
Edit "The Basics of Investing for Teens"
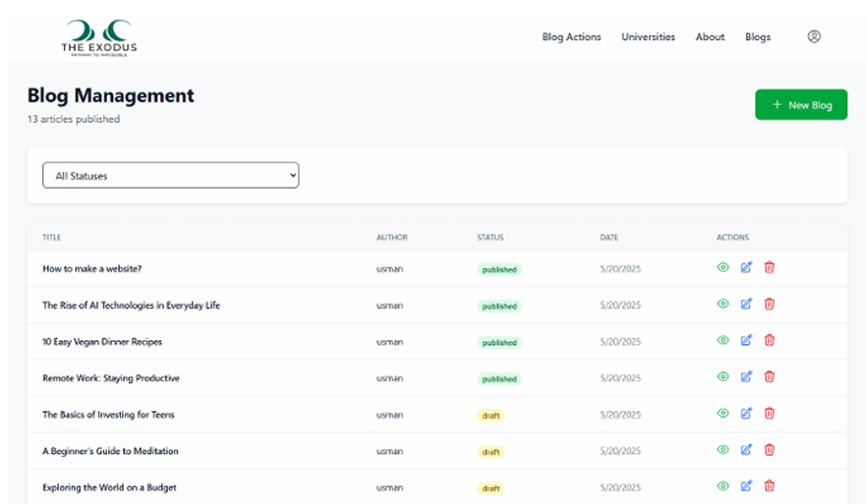(x=746, y=413)
